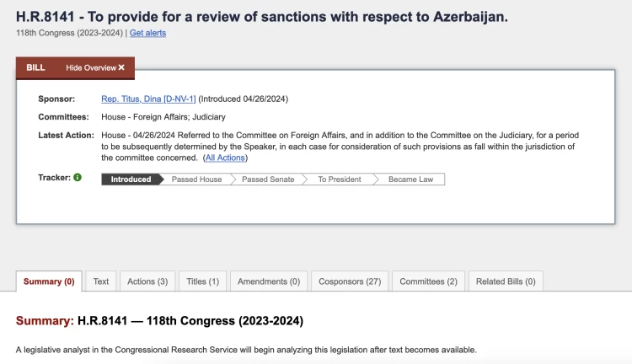
Task: Click the H.R.8141 bill title heading
Action: click(x=262, y=16)
